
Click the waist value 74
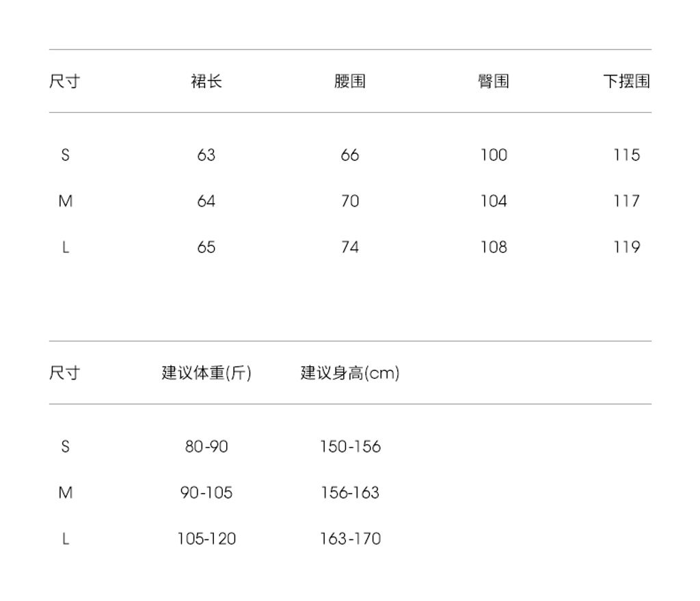pos(349,247)
